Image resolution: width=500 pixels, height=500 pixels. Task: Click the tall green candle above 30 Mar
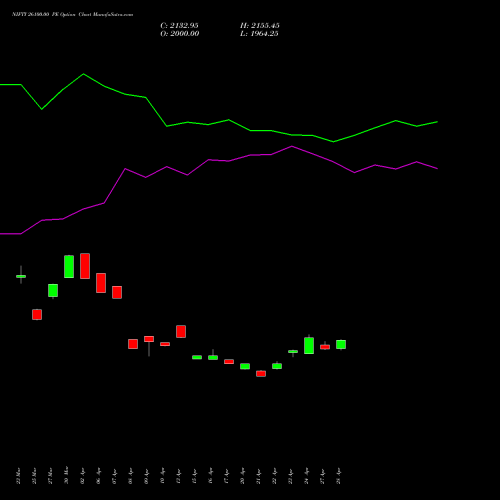69,266
